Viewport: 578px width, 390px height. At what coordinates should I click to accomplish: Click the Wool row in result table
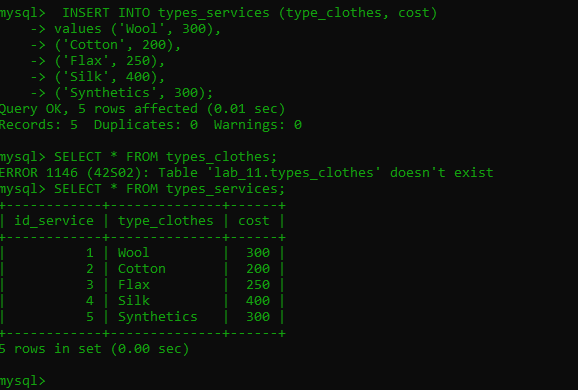[x=143, y=253]
